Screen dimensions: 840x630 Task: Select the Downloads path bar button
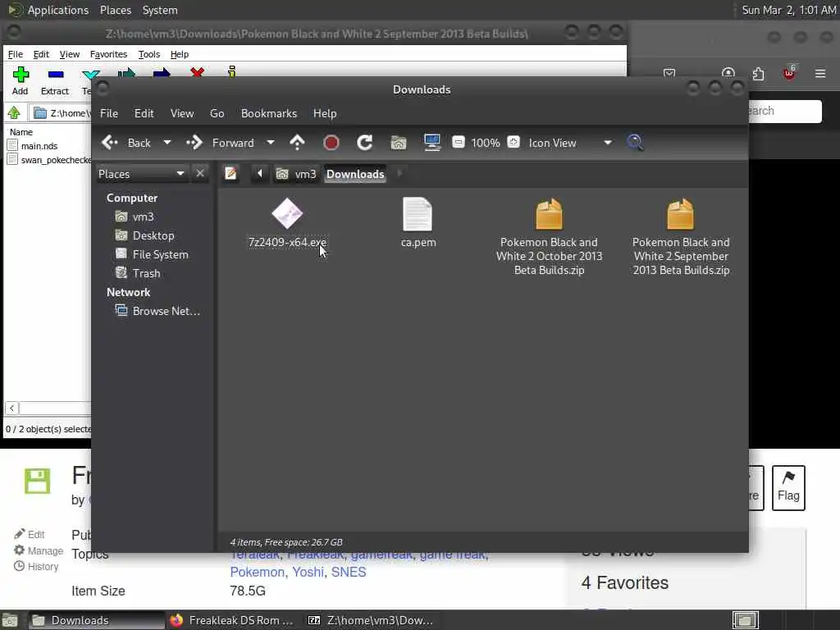click(355, 174)
